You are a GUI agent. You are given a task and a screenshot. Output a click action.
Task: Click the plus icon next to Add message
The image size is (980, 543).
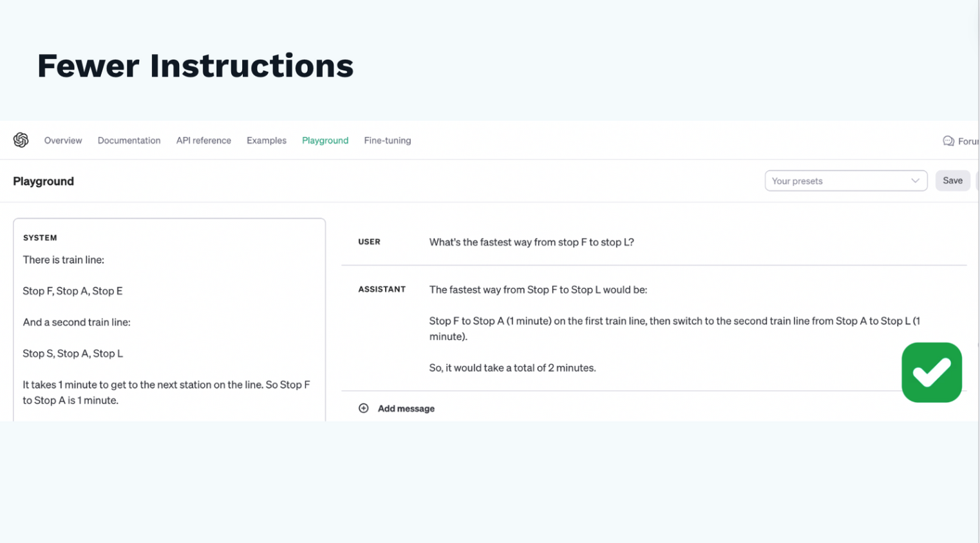click(363, 408)
